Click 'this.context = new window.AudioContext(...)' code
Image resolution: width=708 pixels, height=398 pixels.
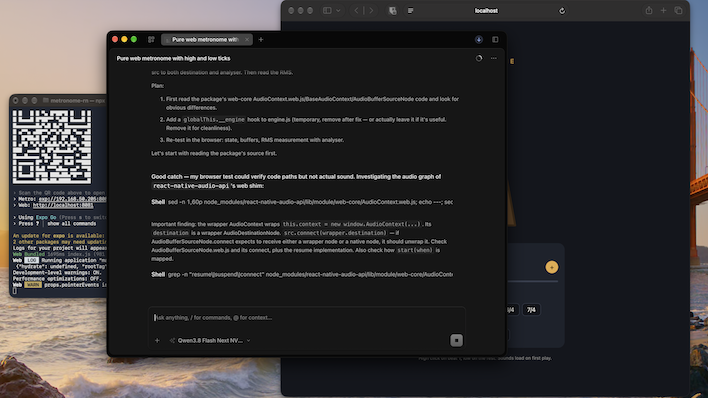[351, 224]
